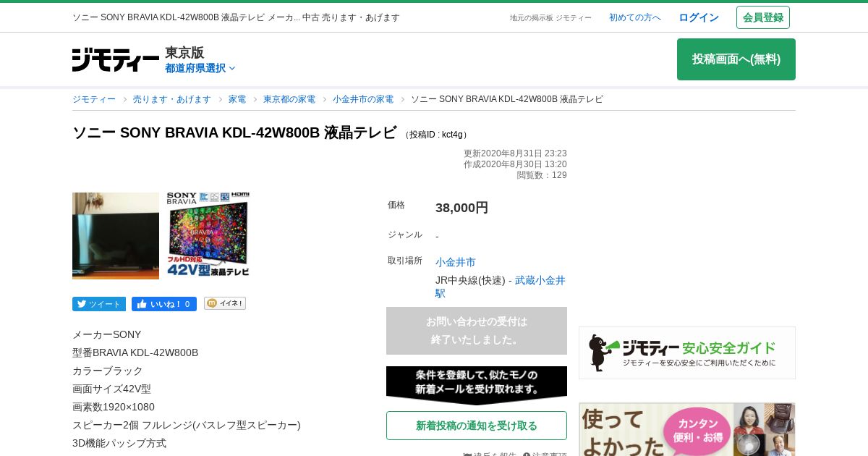Click the Facebook いいね！ button
The height and width of the screenshot is (456, 868).
[x=164, y=304]
